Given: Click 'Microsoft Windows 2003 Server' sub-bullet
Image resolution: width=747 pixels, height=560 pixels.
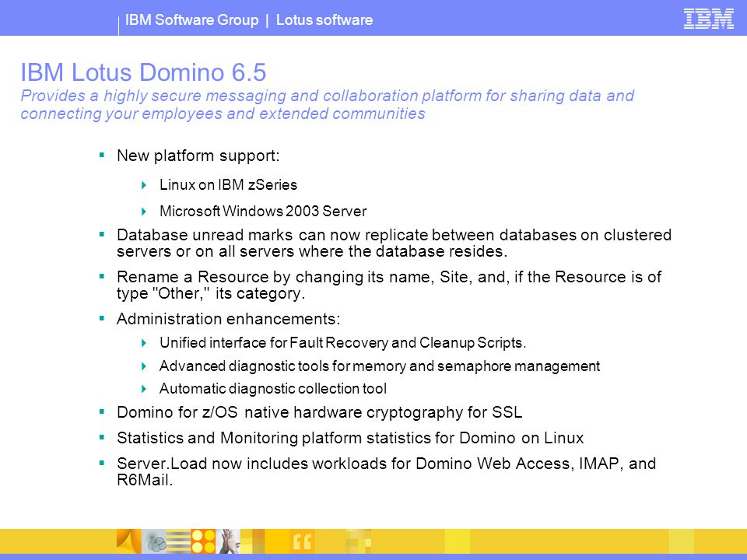Looking at the screenshot, I should coord(263,211).
